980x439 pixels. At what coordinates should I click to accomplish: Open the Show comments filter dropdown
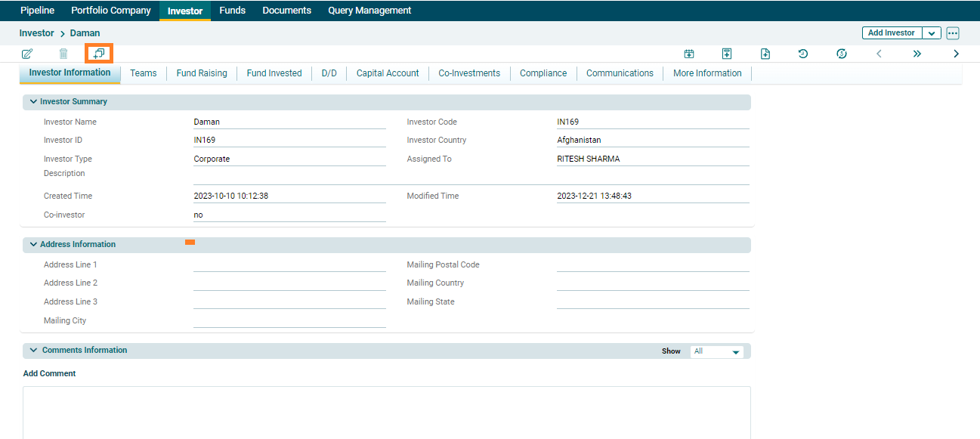pyautogui.click(x=717, y=351)
